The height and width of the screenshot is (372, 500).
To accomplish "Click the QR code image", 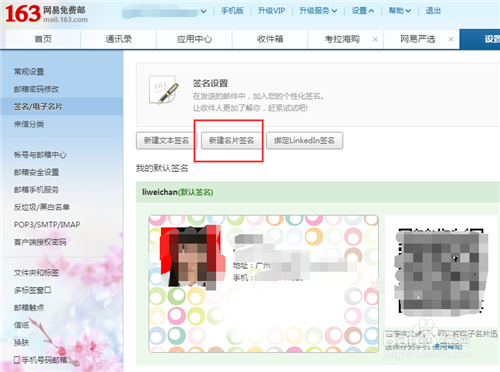I will click(x=441, y=271).
